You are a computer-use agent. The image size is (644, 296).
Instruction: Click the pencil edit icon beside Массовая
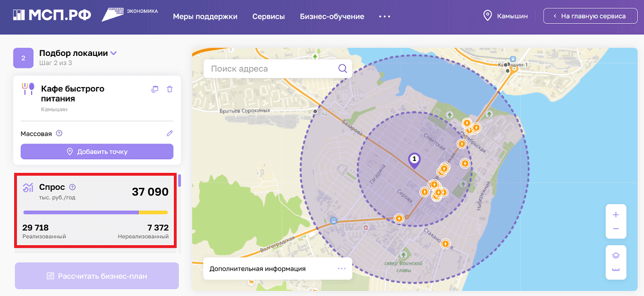pyautogui.click(x=169, y=133)
